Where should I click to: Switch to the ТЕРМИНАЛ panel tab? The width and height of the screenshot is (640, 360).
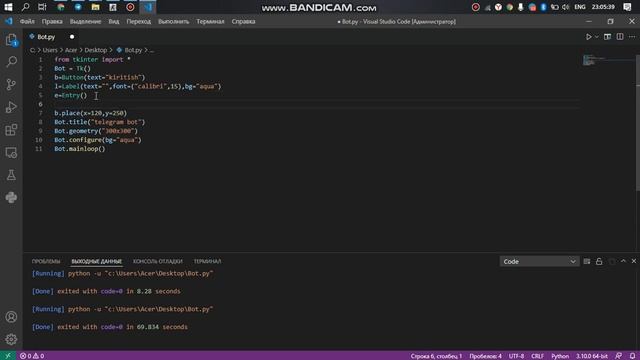click(x=207, y=261)
